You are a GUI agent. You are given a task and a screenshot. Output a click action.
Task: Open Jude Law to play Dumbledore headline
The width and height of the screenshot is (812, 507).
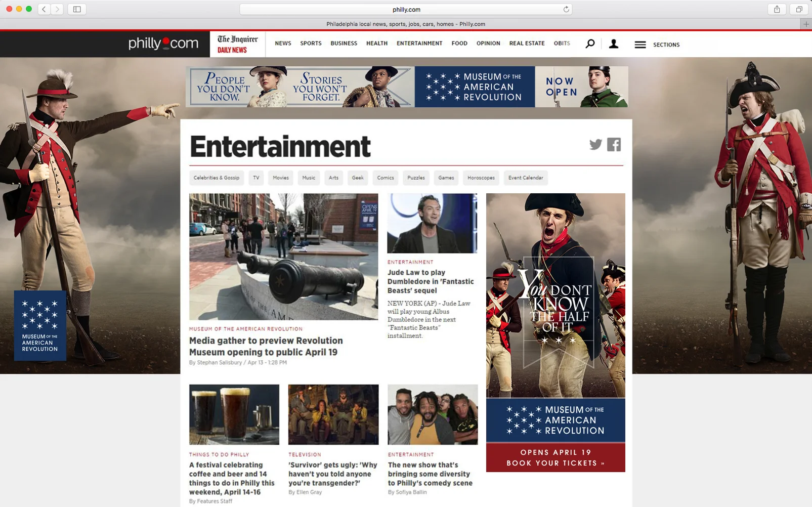(x=431, y=281)
